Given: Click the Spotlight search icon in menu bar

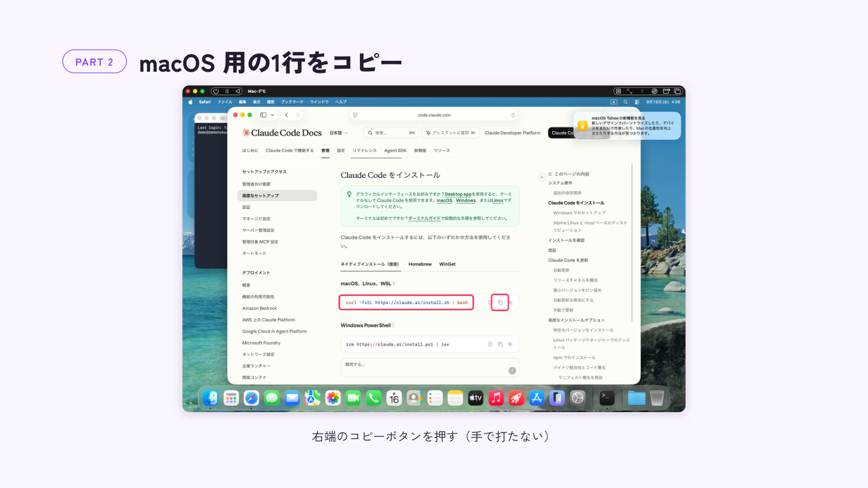Looking at the screenshot, I should click(625, 102).
